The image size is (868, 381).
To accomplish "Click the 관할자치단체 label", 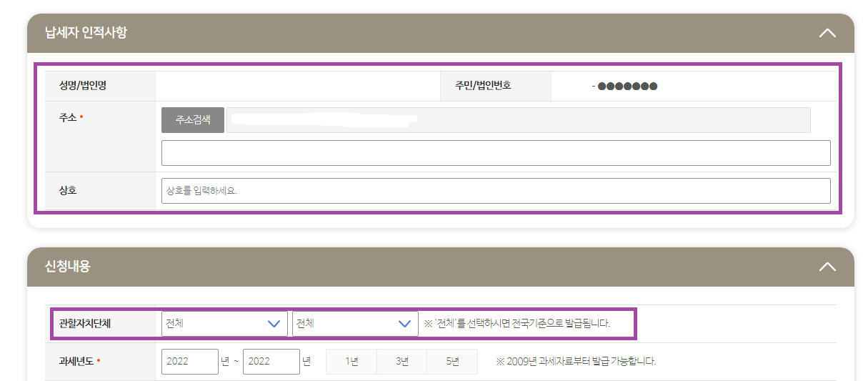I will coord(85,323).
